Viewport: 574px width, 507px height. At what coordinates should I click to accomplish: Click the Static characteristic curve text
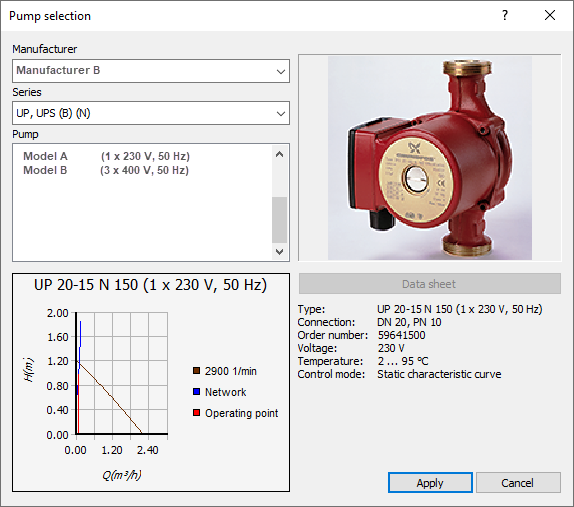(x=439, y=374)
